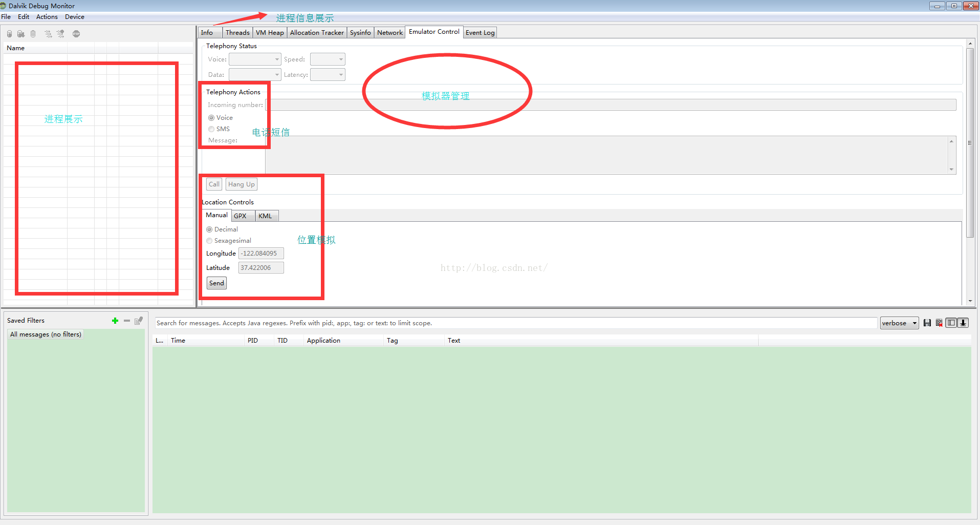Switch to the KML location tab
Image resolution: width=980 pixels, height=525 pixels.
(x=267, y=216)
